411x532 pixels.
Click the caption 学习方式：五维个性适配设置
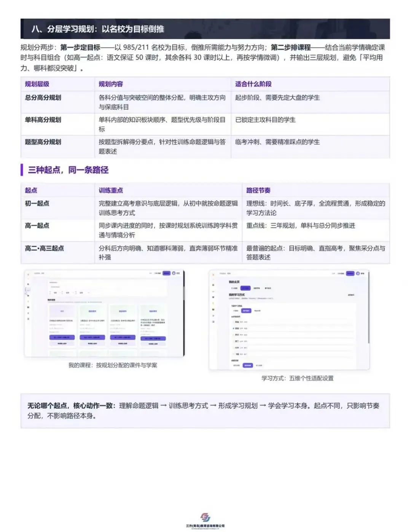click(x=297, y=378)
